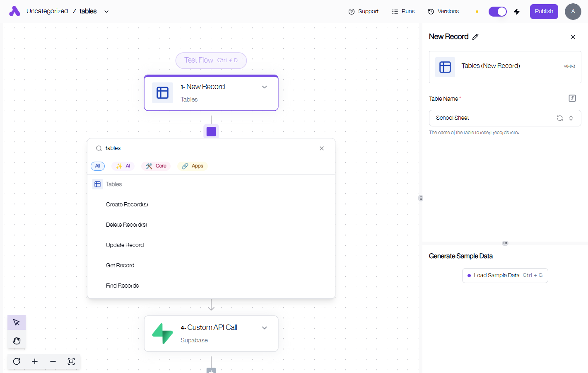Open the School Sheet table dropdown
The height and width of the screenshot is (373, 588).
pyautogui.click(x=505, y=118)
